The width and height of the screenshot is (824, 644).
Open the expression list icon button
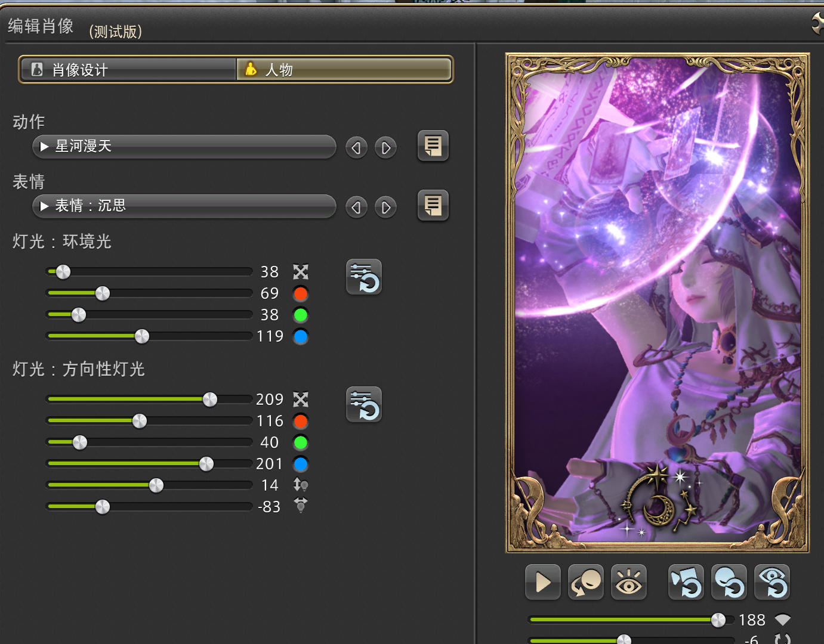pyautogui.click(x=433, y=205)
